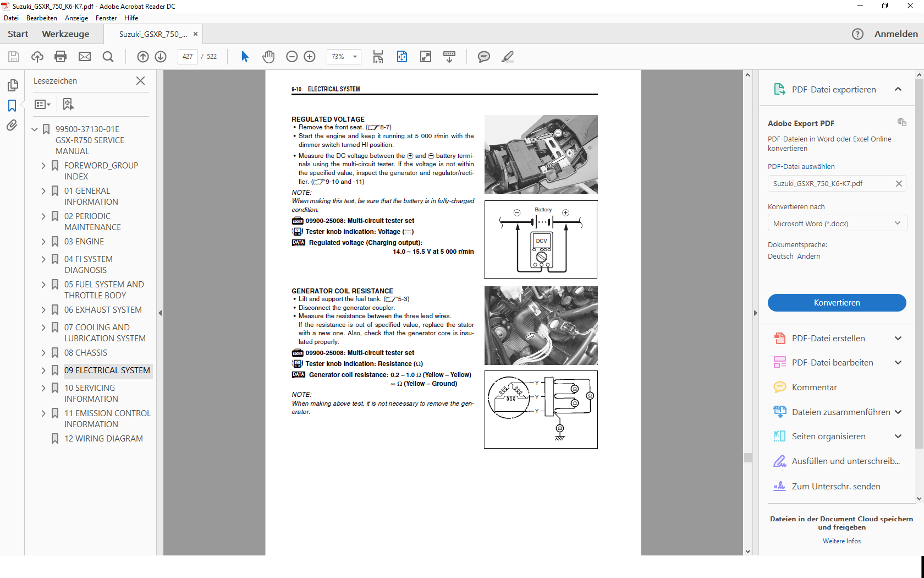Click the zoom in plus icon
The image size is (924, 578).
pyautogui.click(x=310, y=57)
